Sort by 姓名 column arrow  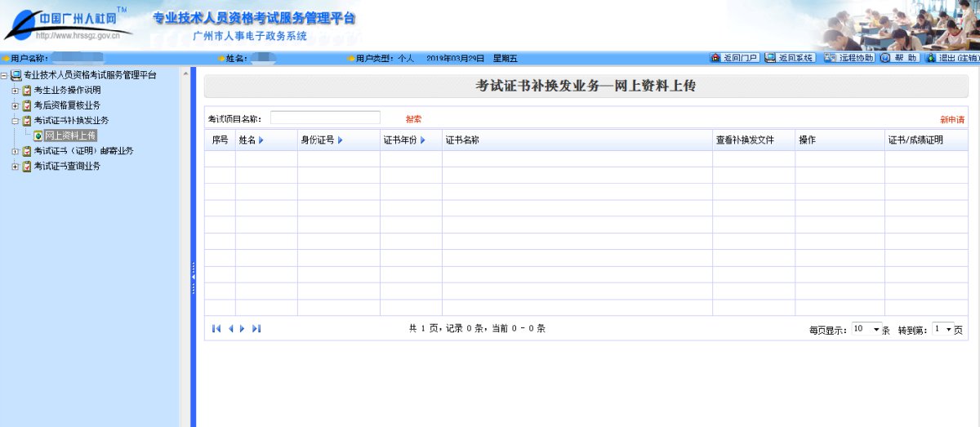[x=261, y=140]
